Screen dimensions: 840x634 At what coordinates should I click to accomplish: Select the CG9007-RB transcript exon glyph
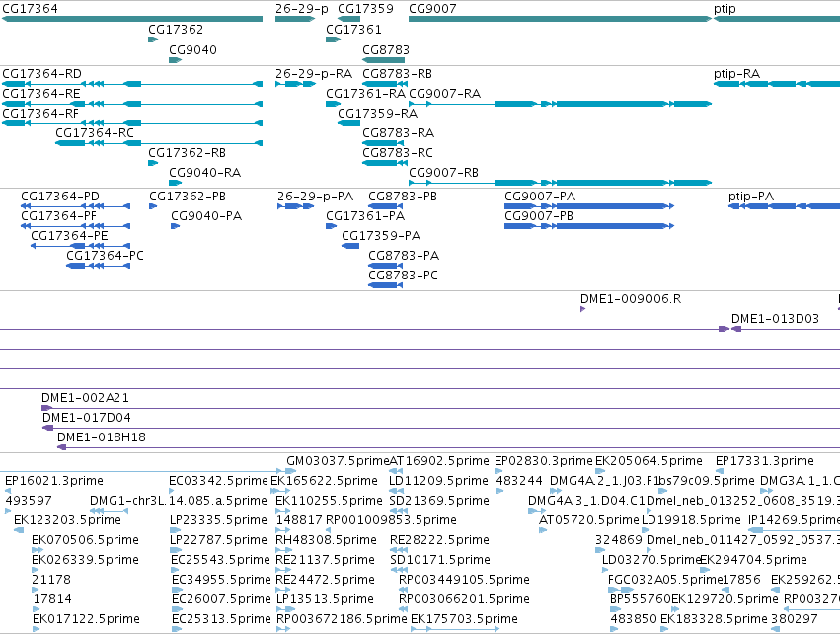click(560, 183)
